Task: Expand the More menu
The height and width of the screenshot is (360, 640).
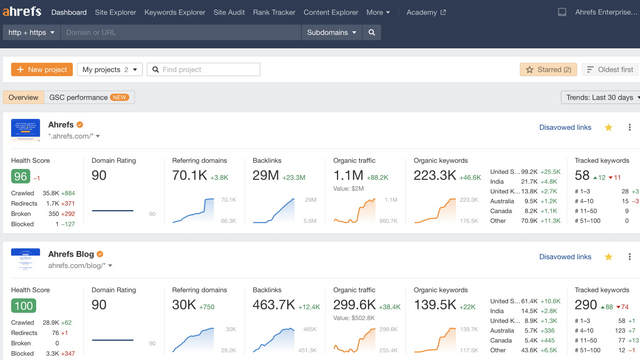Action: [378, 12]
